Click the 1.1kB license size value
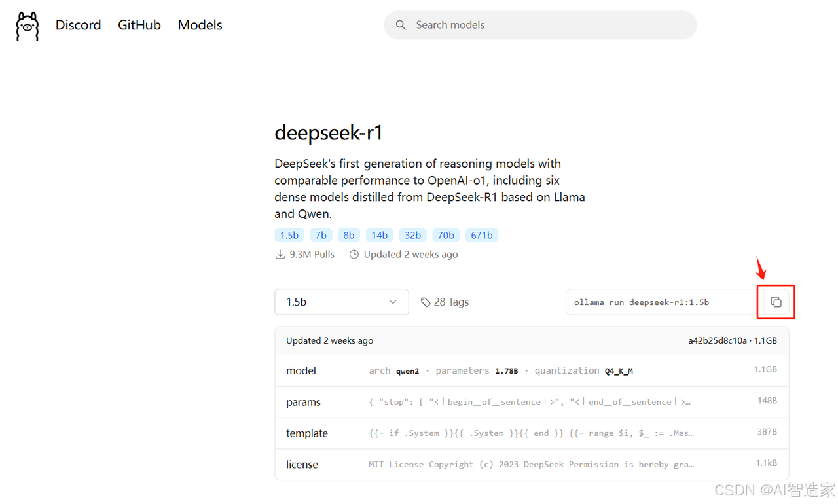This screenshot has width=838, height=504. point(766,463)
